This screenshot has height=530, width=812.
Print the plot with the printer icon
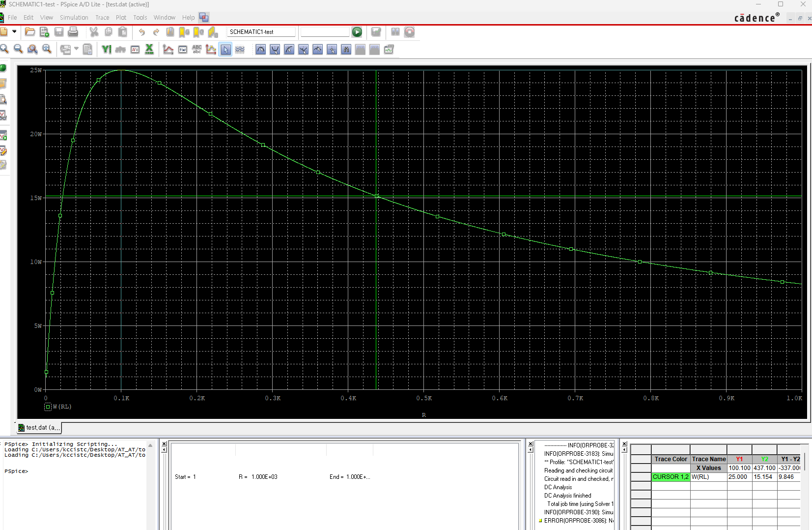(73, 32)
